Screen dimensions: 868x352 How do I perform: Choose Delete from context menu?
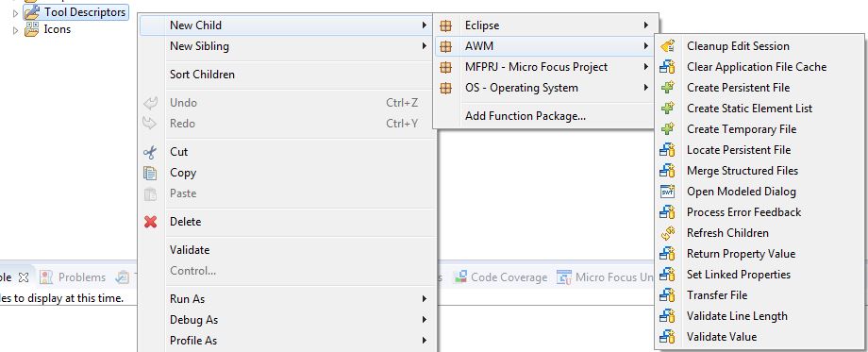pos(287,222)
